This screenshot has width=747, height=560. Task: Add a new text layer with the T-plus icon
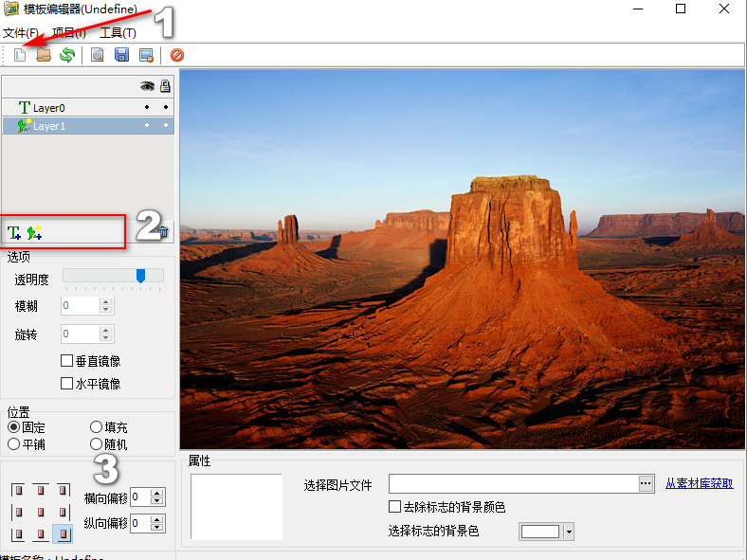[x=14, y=233]
